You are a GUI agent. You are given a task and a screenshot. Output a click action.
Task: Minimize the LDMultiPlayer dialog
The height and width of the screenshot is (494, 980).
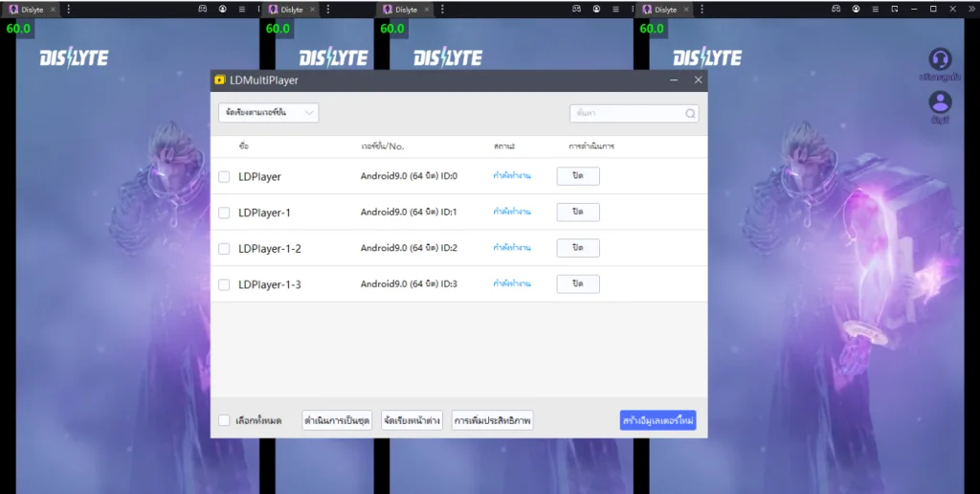(674, 80)
